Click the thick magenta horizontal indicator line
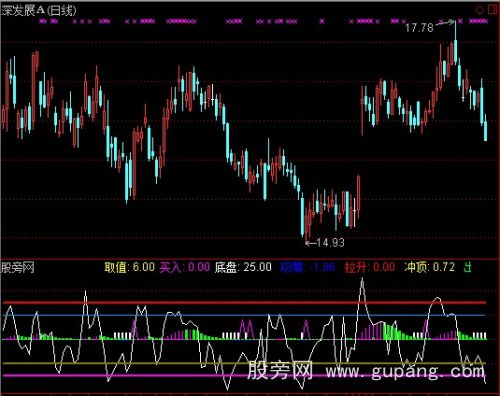The height and width of the screenshot is (396, 500). (244, 376)
